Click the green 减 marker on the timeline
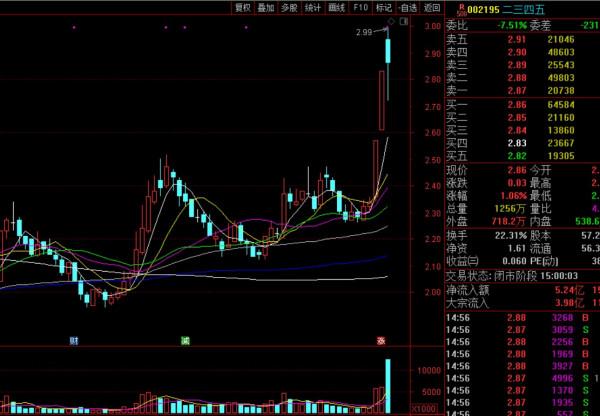The height and width of the screenshot is (416, 600). tap(185, 341)
